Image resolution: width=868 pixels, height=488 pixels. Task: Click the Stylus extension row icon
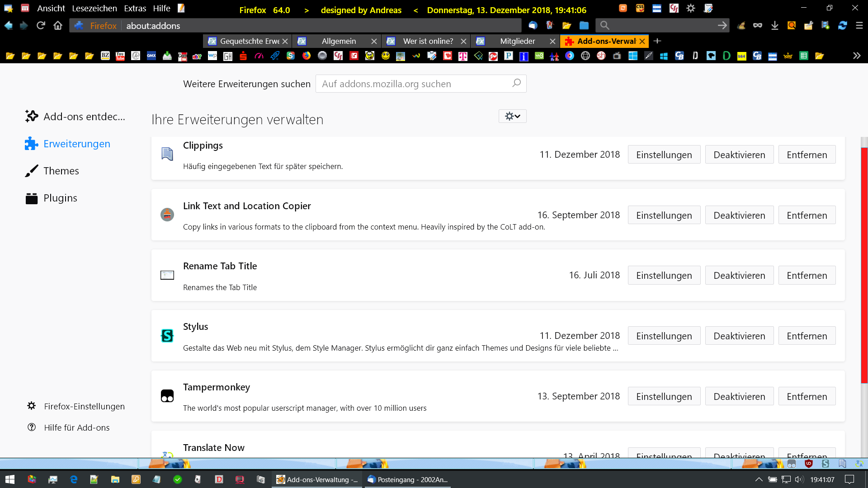pyautogui.click(x=167, y=336)
